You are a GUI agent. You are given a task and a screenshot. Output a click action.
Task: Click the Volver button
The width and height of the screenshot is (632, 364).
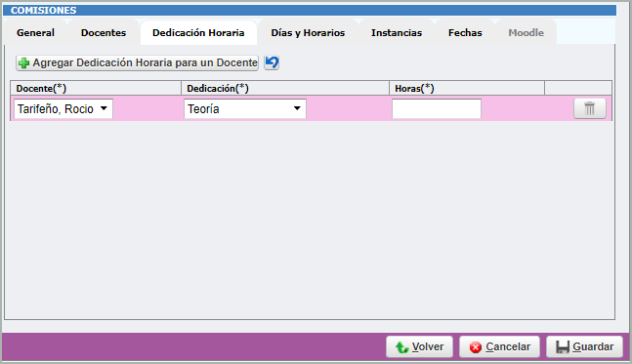coord(420,346)
